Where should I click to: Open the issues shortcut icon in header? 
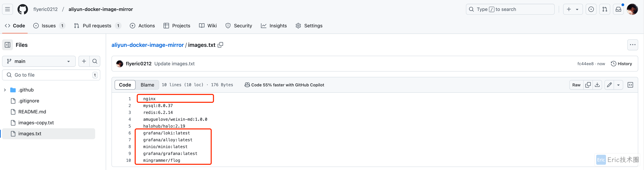[591, 9]
